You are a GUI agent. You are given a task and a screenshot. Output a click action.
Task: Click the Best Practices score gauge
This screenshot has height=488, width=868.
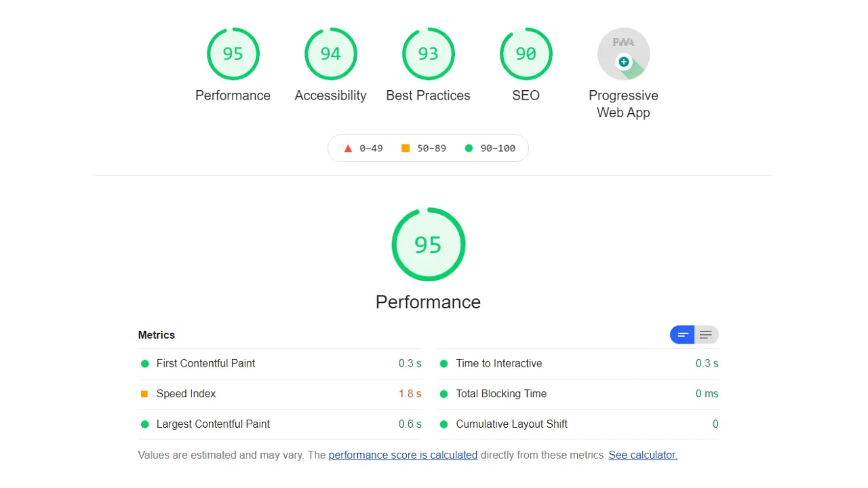[x=428, y=54]
